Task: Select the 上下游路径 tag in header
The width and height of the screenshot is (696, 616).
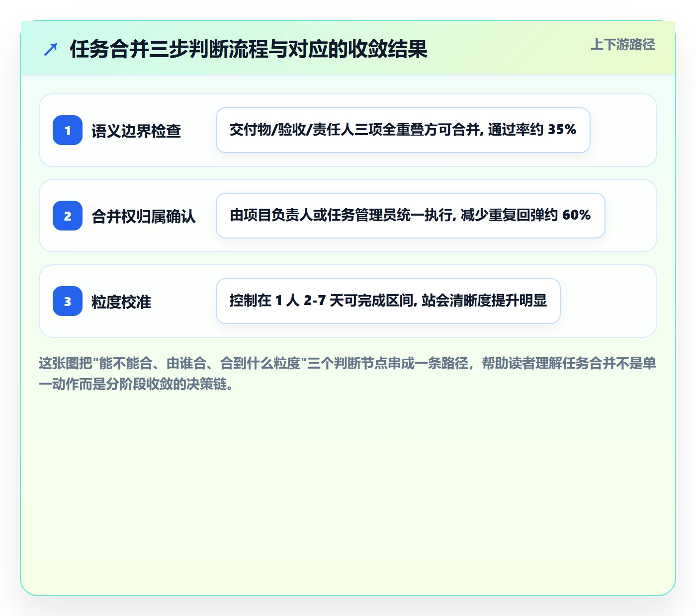Action: point(623,45)
